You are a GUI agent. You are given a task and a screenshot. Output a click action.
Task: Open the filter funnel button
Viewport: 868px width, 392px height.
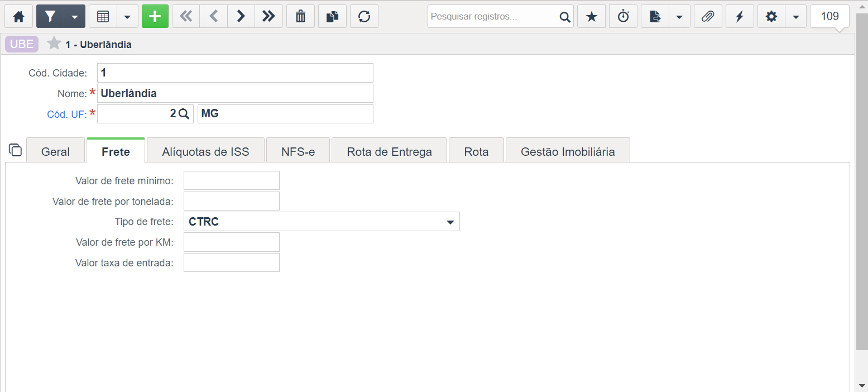(50, 17)
